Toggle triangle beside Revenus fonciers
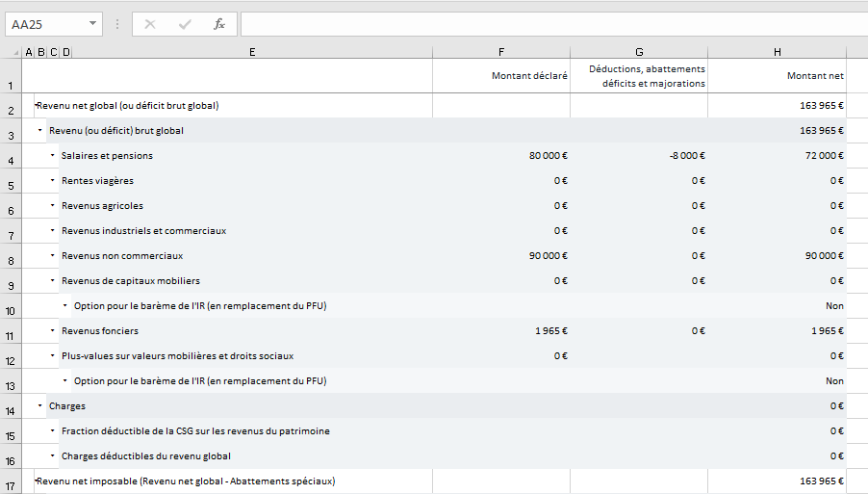 (x=53, y=331)
